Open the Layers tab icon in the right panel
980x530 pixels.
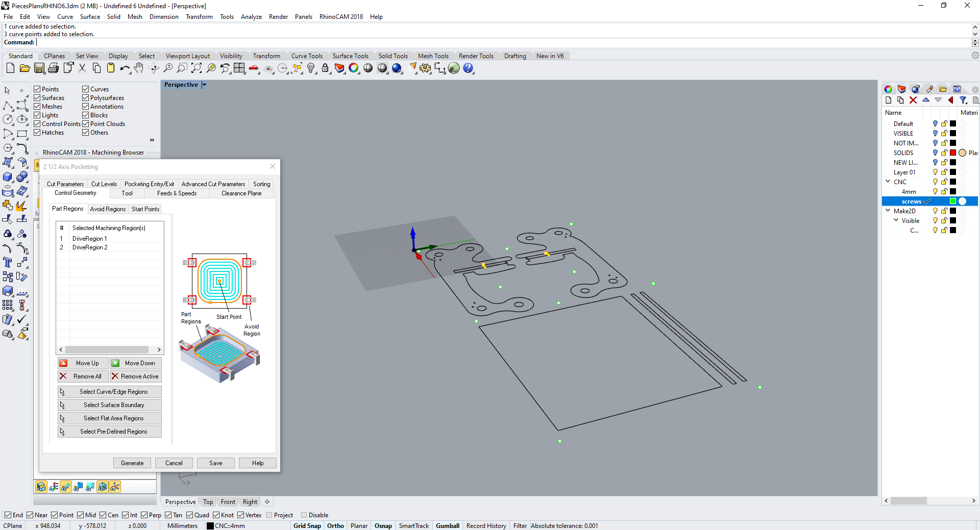pyautogui.click(x=902, y=89)
